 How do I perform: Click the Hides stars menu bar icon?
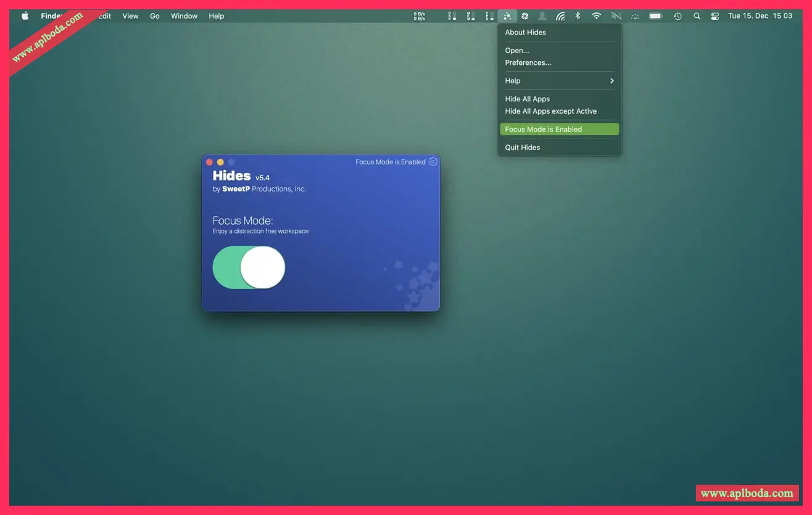pos(507,16)
